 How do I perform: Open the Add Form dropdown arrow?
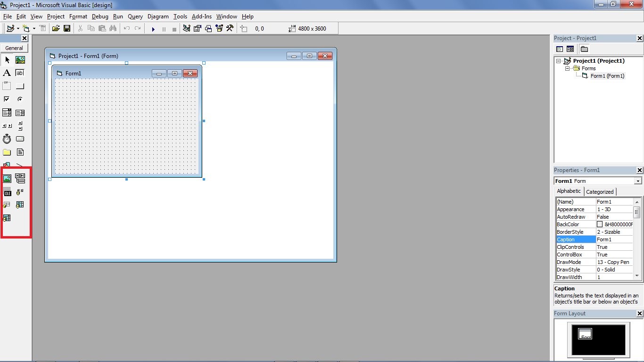[x=34, y=29]
